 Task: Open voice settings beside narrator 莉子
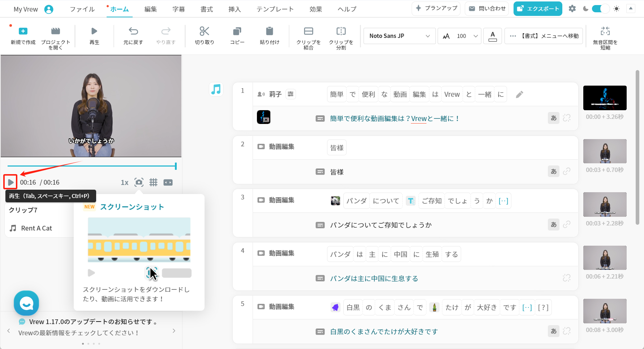291,94
